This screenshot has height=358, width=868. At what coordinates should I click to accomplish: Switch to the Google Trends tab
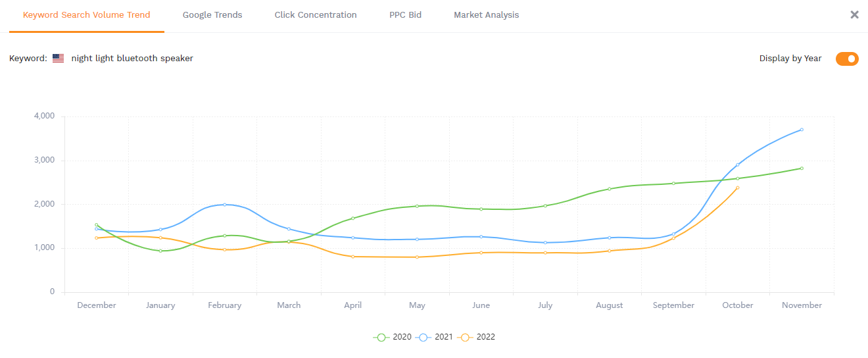tap(212, 14)
